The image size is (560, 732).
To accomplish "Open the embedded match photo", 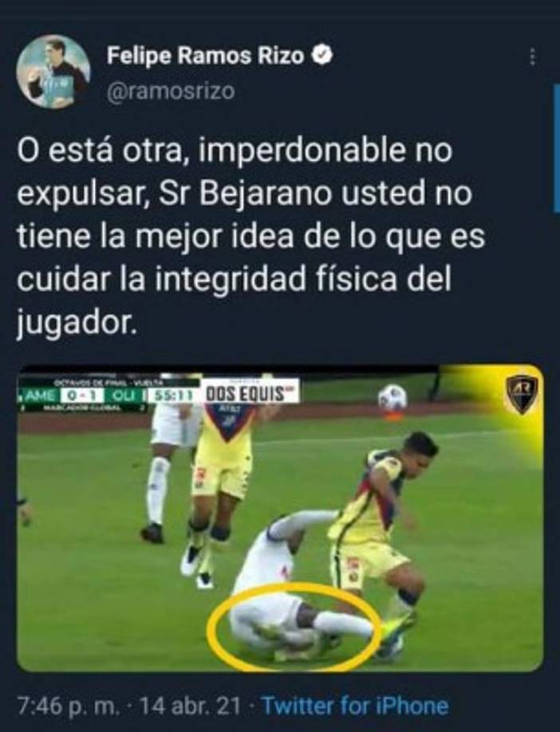I will [280, 518].
